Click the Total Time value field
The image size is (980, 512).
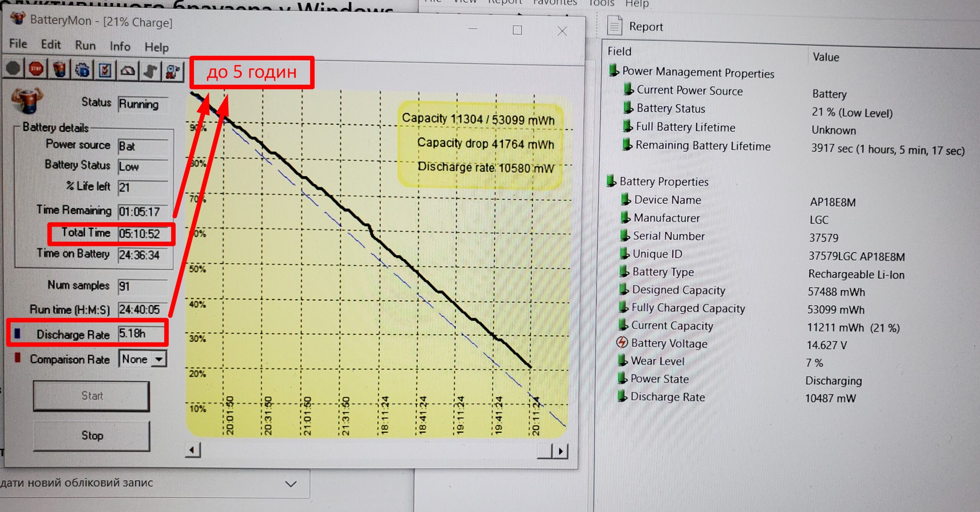click(142, 234)
